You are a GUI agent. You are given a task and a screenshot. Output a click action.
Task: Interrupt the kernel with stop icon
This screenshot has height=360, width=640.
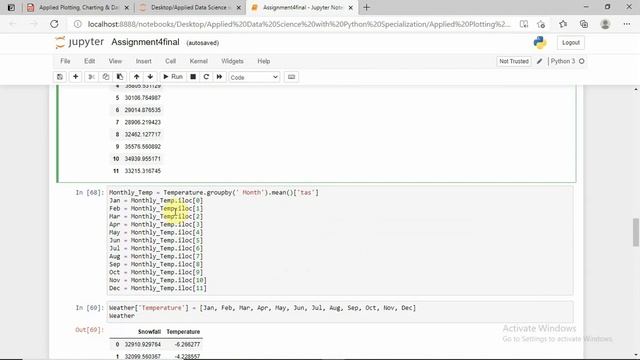(193, 77)
